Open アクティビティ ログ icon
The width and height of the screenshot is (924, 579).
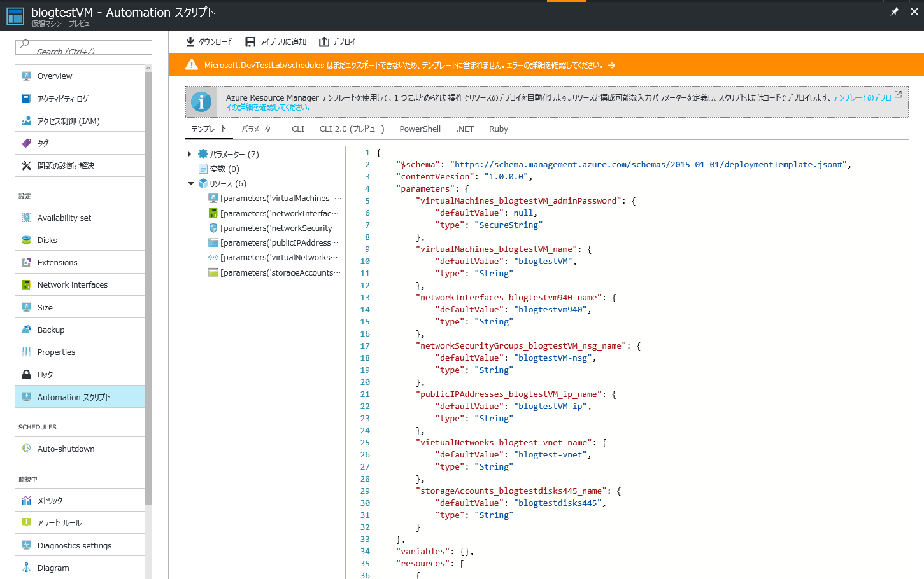(x=26, y=99)
